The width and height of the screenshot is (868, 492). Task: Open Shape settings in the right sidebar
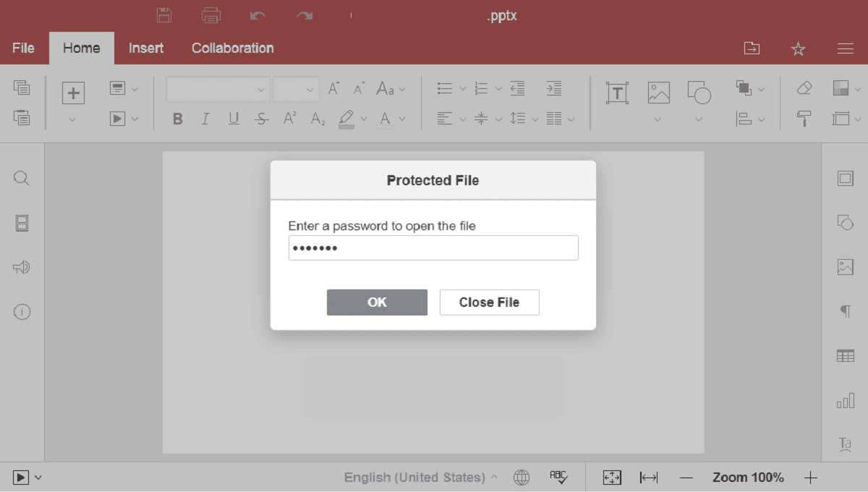pyautogui.click(x=846, y=222)
